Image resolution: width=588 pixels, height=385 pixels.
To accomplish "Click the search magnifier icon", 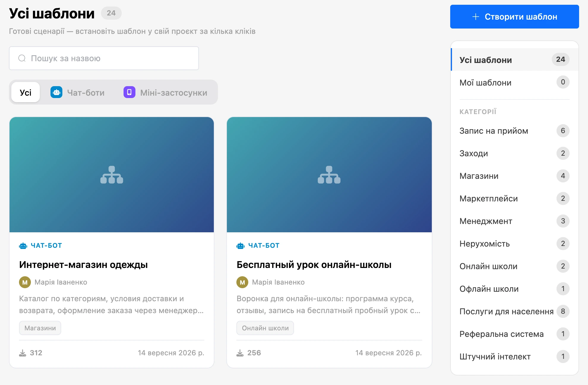I will pos(22,58).
